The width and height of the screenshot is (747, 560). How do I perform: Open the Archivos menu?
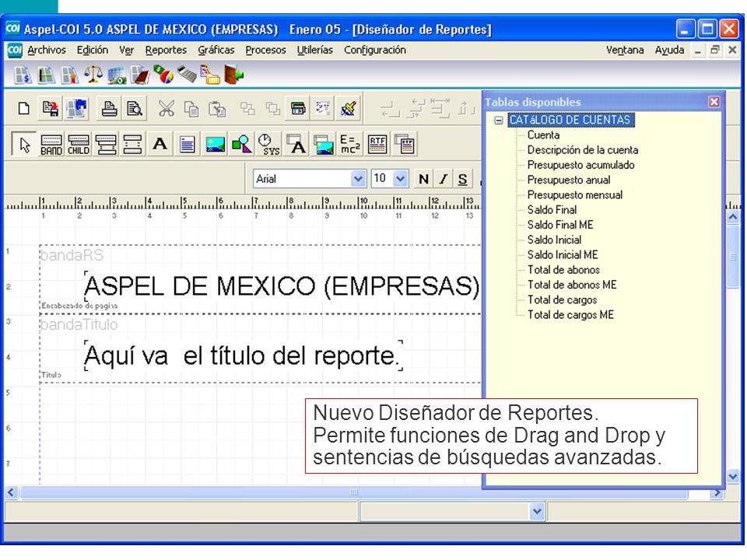[x=47, y=50]
